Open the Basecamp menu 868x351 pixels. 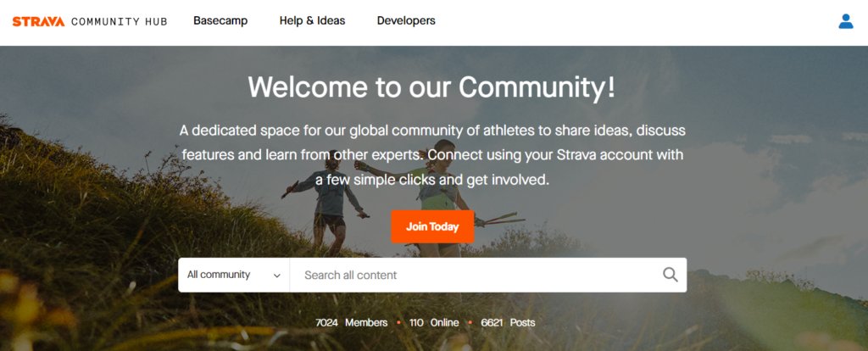220,21
